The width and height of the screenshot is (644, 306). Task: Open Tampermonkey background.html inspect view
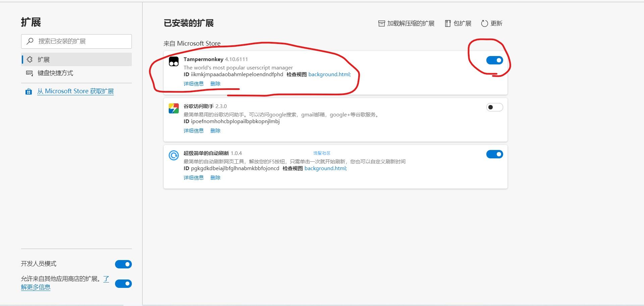click(330, 74)
